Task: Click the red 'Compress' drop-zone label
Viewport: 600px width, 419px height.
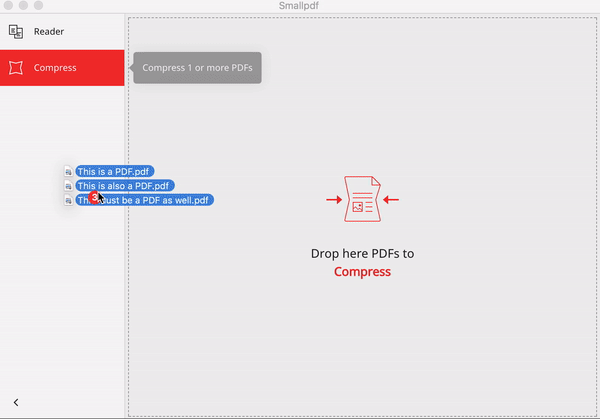Action: pyautogui.click(x=362, y=272)
